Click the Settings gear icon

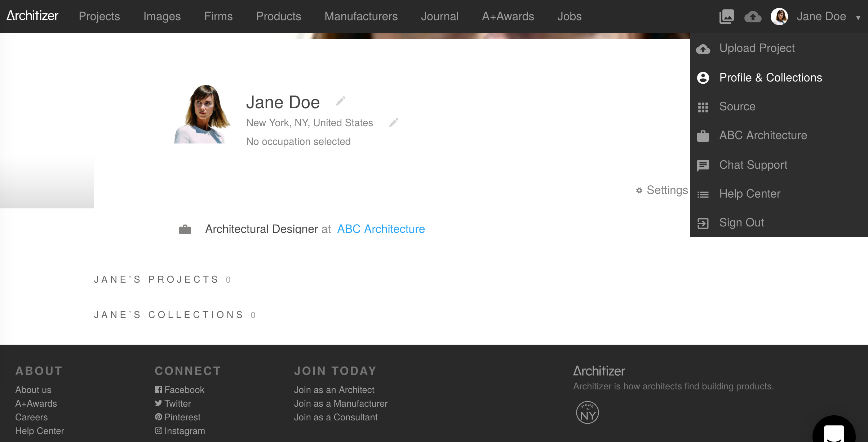coord(639,190)
